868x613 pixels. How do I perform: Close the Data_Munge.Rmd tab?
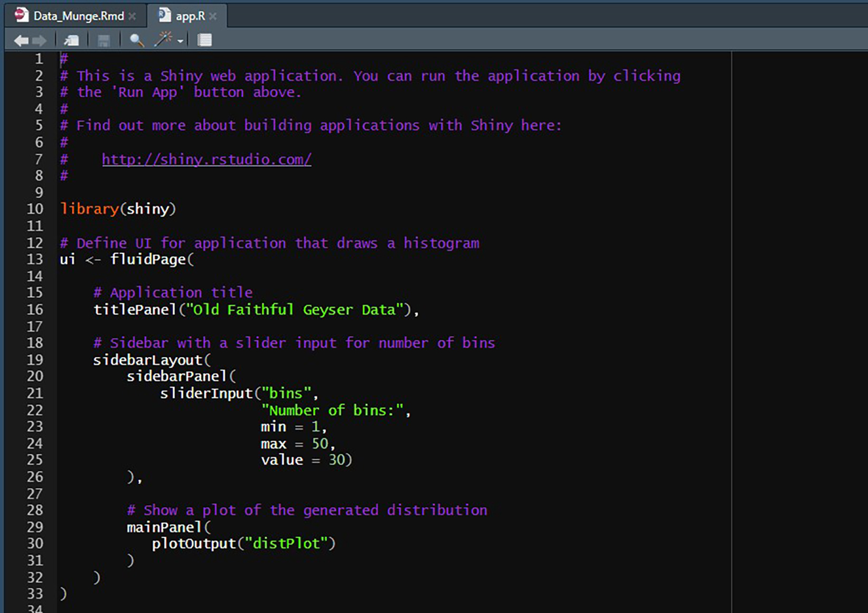pyautogui.click(x=132, y=16)
